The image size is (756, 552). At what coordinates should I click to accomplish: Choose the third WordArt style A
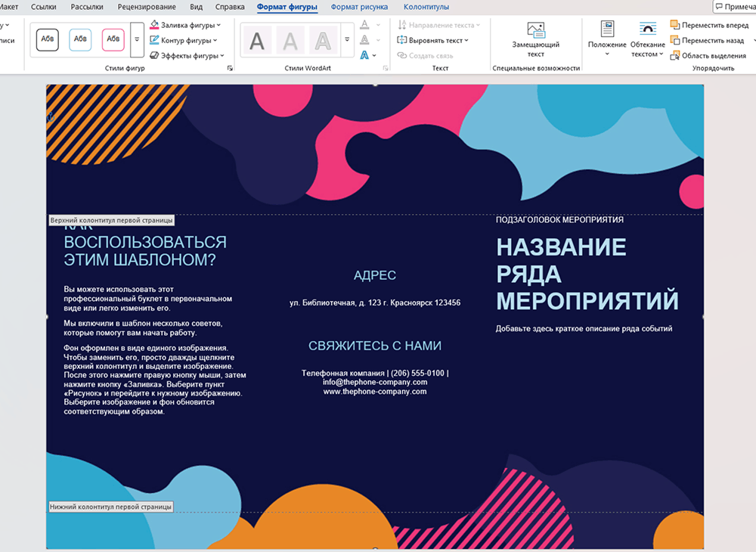pos(323,41)
